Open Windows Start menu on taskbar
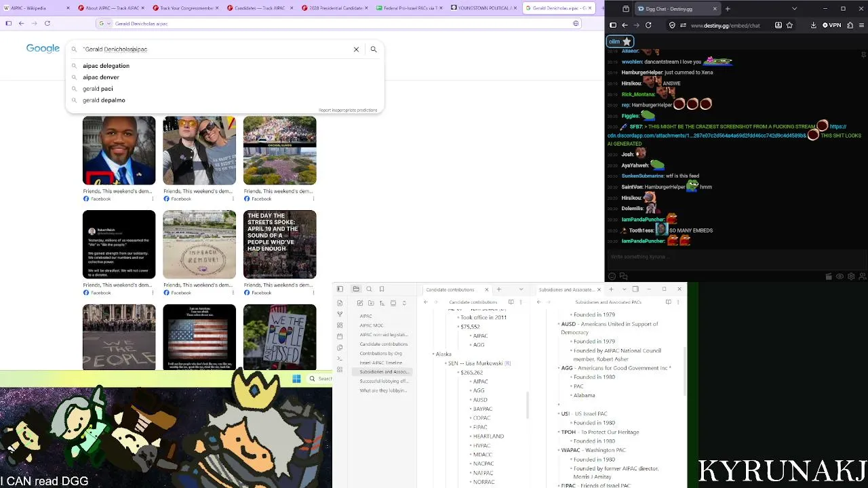 (296, 379)
